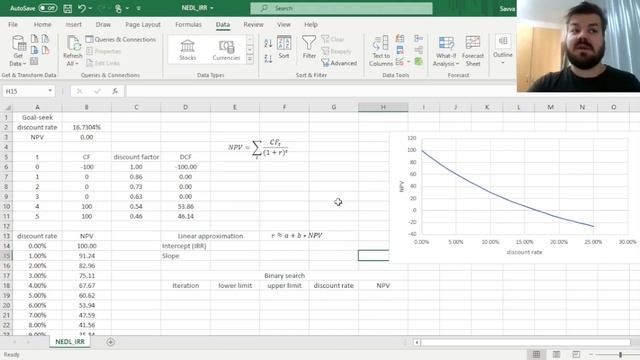Viewport: 640px width, 360px height.
Task: Click the Remove Duplicates icon
Action: (x=400, y=50)
